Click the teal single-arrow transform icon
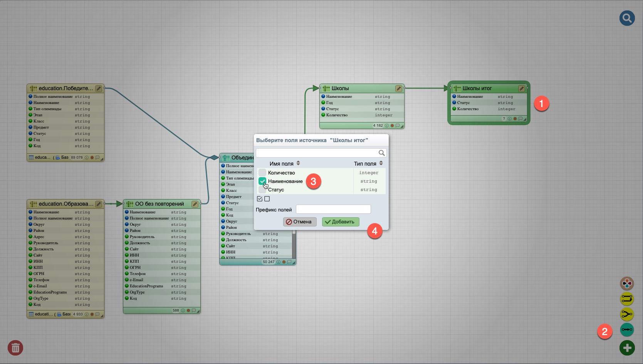Screen dimensions: 643x364 pyautogui.click(x=627, y=330)
